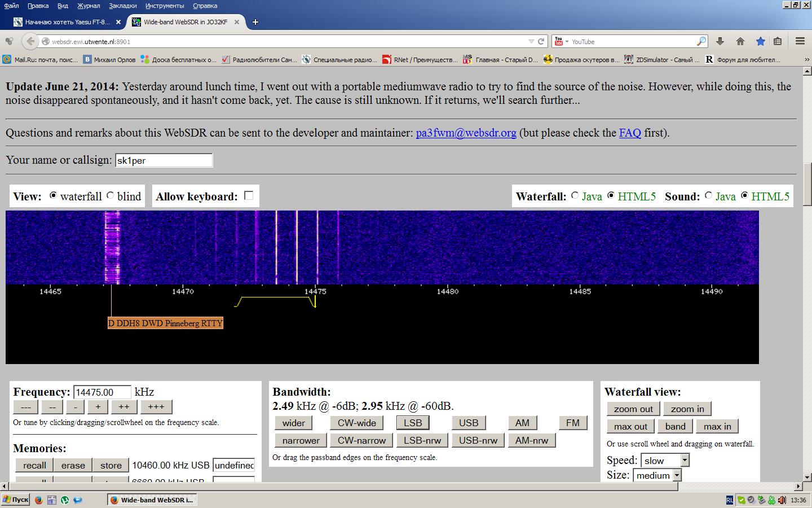Launch Firefox from quick launch bar

[x=38, y=500]
